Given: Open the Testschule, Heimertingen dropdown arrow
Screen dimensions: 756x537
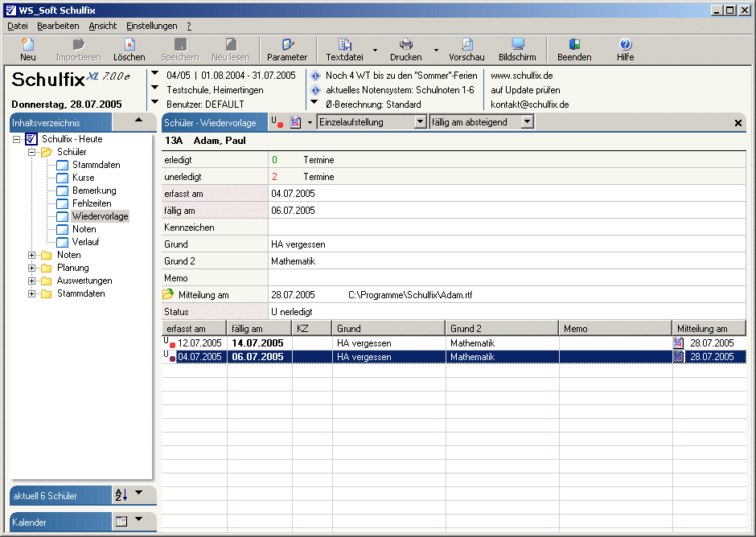Looking at the screenshot, I should point(154,88).
